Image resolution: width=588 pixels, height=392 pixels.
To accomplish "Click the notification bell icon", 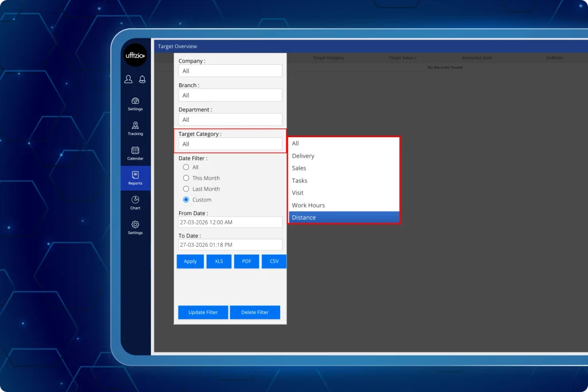I will pyautogui.click(x=142, y=79).
